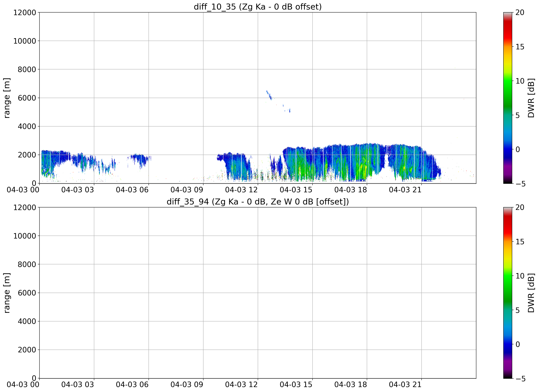Click the 6000 y-tick on the bottom plot
539x392 pixels.
[x=27, y=293]
